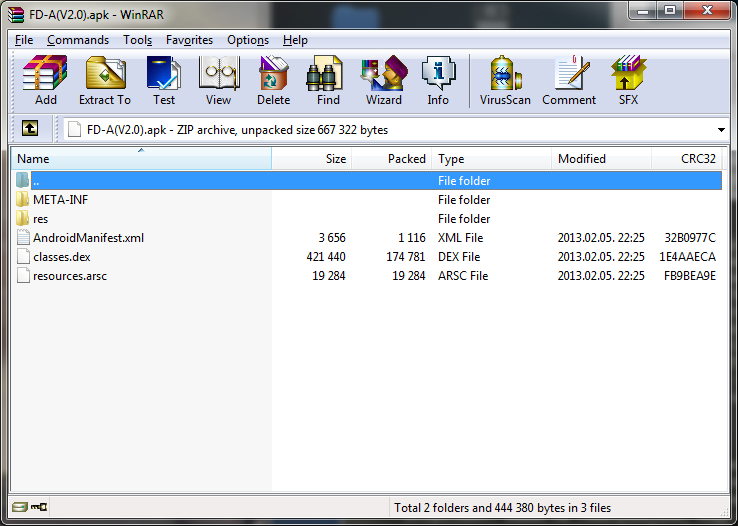The height and width of the screenshot is (526, 738).
Task: Open the Help menu
Action: pos(295,40)
